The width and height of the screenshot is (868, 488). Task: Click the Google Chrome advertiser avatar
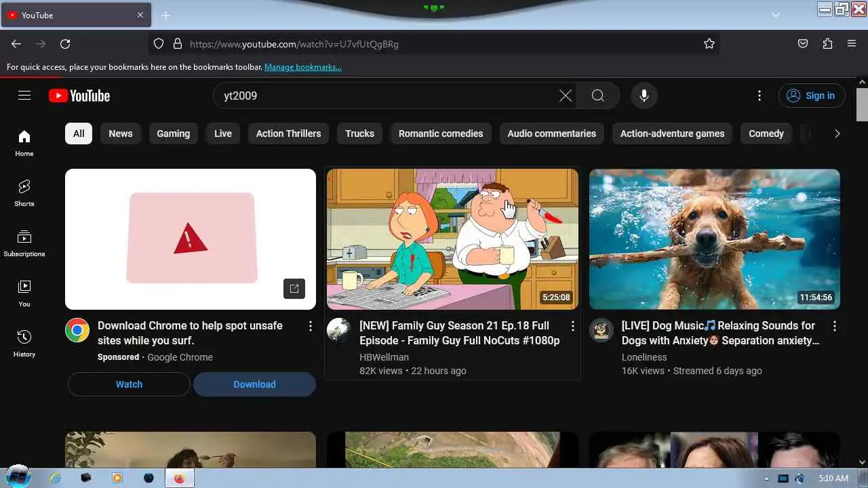click(x=77, y=331)
